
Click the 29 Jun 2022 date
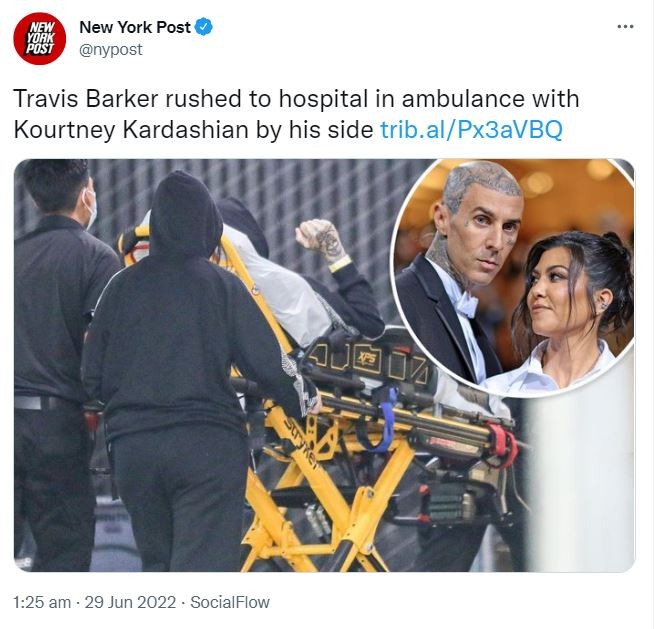pos(130,602)
